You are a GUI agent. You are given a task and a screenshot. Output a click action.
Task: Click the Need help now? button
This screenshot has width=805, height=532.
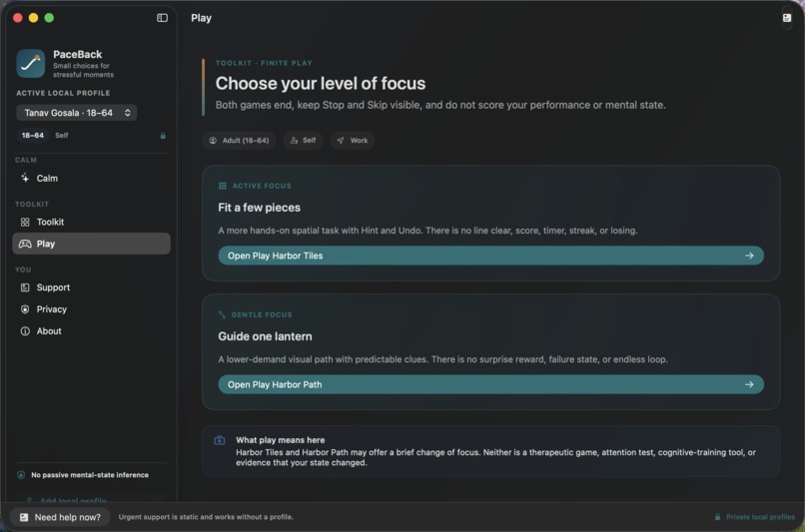pos(60,517)
